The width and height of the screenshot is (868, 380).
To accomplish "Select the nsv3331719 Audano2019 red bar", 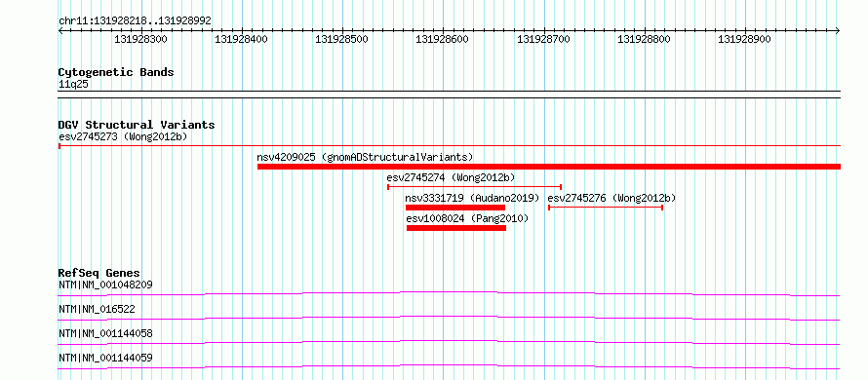I will tap(455, 208).
